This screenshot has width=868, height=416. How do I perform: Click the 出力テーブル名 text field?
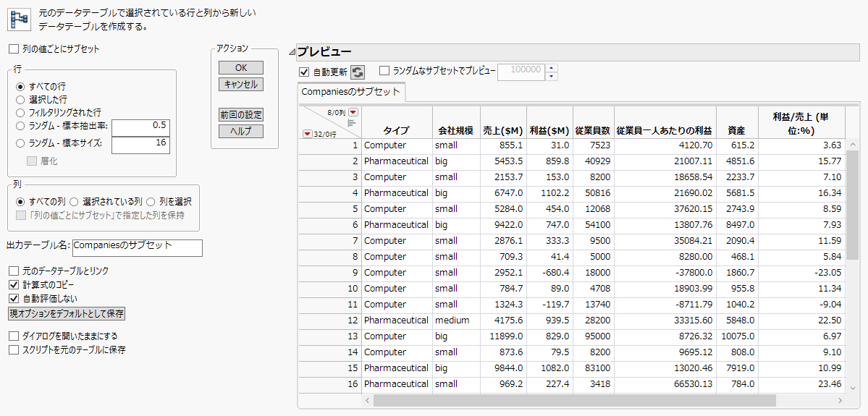point(137,247)
